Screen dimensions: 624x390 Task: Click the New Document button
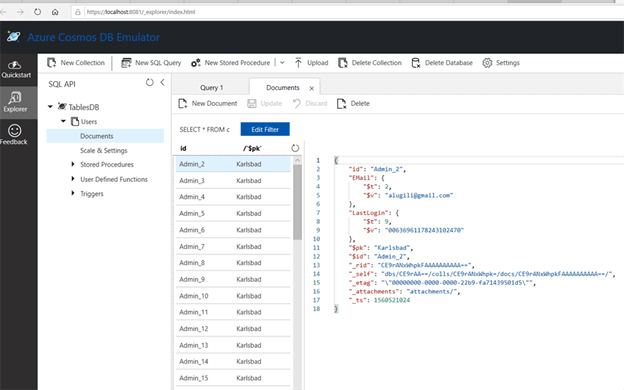click(207, 103)
